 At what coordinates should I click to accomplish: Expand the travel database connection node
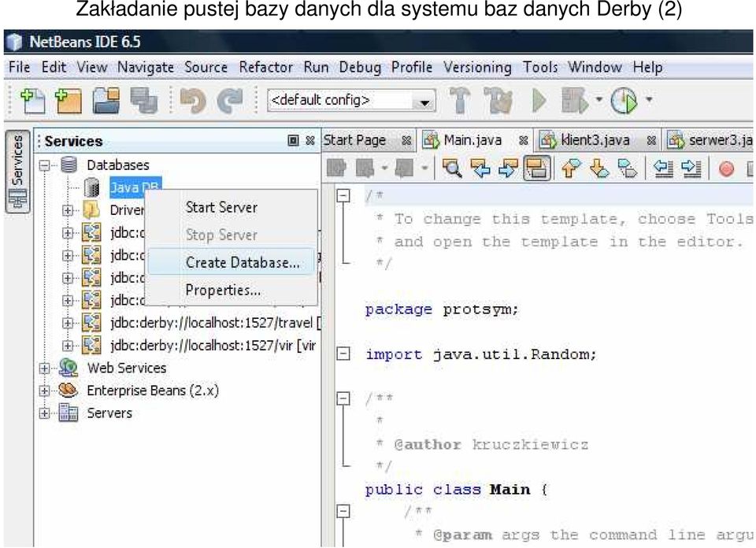pyautogui.click(x=68, y=323)
